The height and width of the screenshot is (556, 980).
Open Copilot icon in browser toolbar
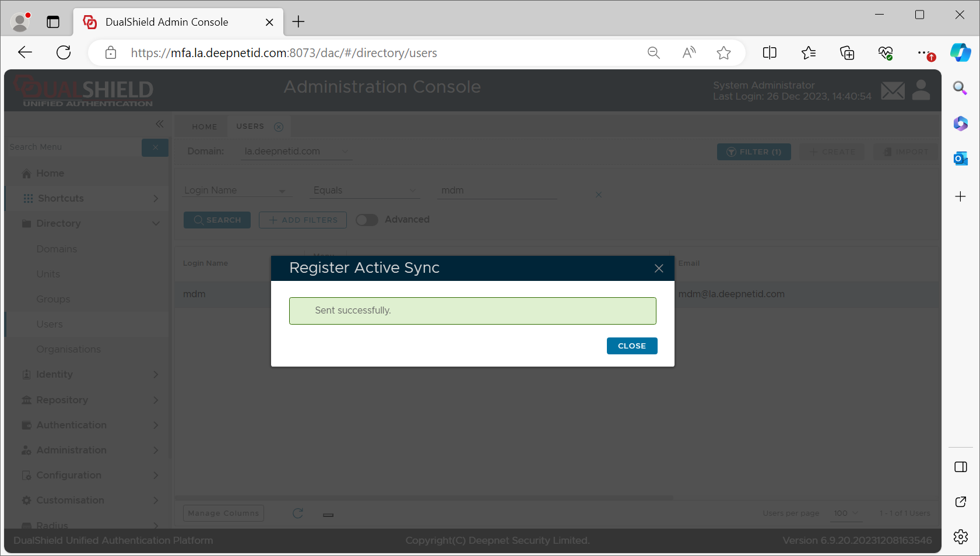(960, 53)
